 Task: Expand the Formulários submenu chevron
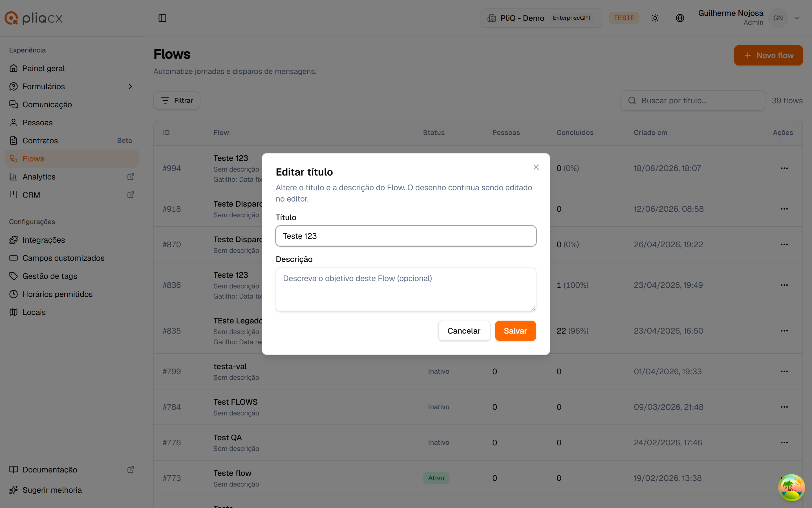click(x=130, y=86)
